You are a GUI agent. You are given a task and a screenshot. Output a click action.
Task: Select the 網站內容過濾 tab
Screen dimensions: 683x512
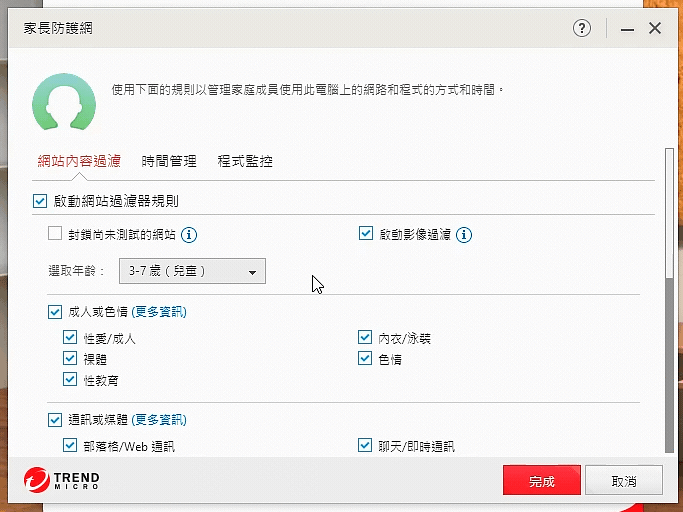79,161
